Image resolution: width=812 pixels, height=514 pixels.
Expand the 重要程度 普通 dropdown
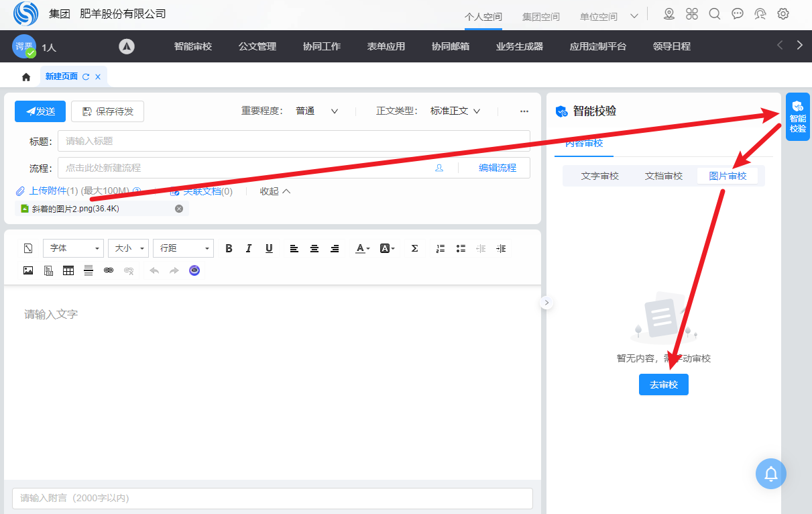click(317, 111)
